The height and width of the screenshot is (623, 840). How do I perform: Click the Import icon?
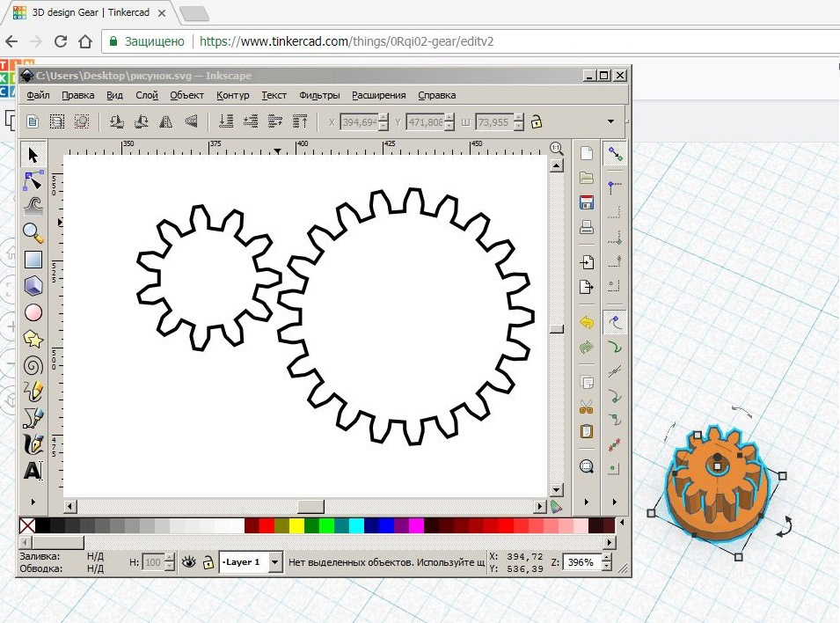(x=587, y=262)
